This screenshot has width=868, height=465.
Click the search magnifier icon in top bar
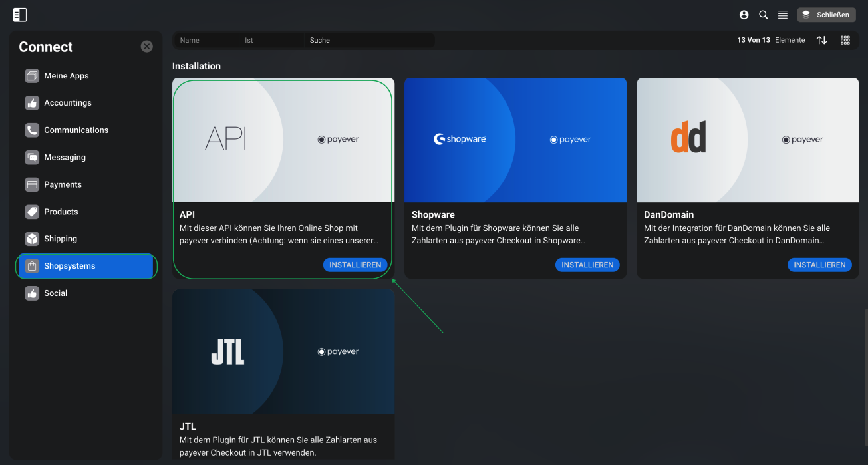tap(764, 15)
